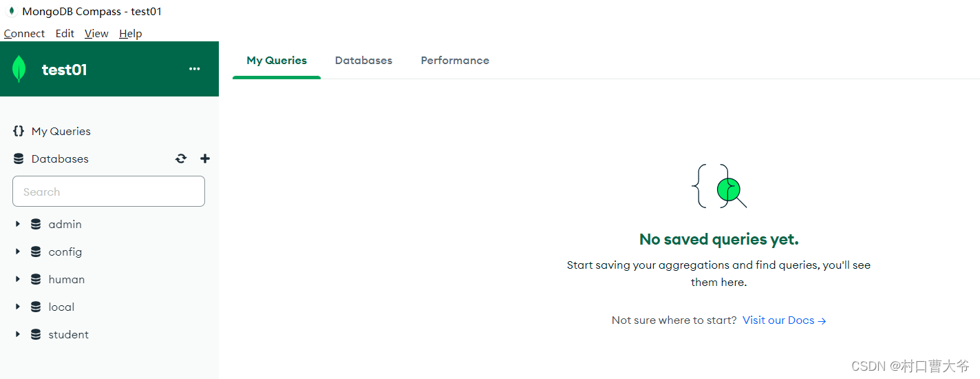This screenshot has height=379, width=980.
Task: Click the plus icon to create database
Action: pos(205,158)
